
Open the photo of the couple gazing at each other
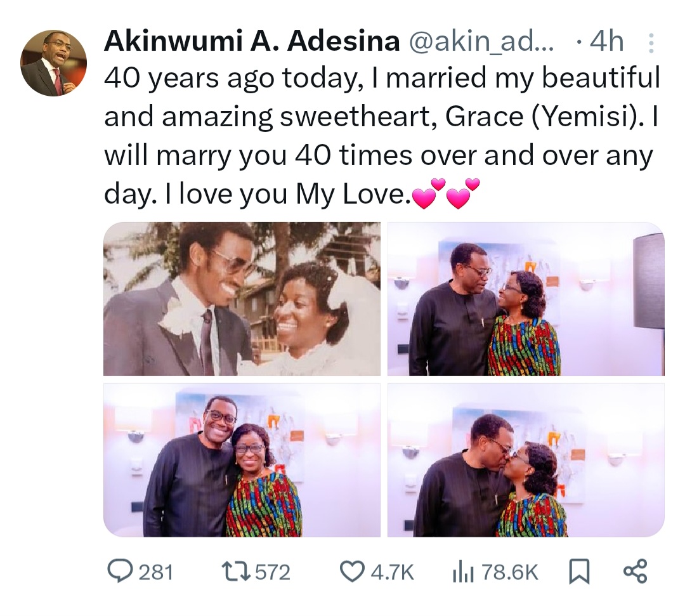526,299
